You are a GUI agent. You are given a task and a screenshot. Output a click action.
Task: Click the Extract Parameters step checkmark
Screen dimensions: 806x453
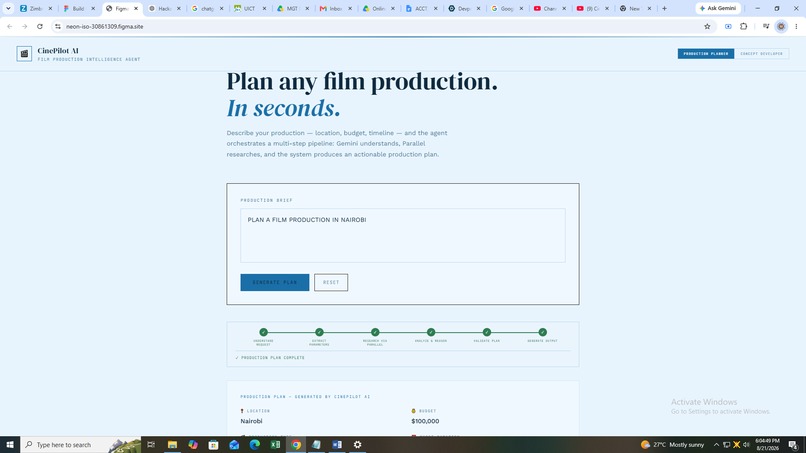(319, 332)
